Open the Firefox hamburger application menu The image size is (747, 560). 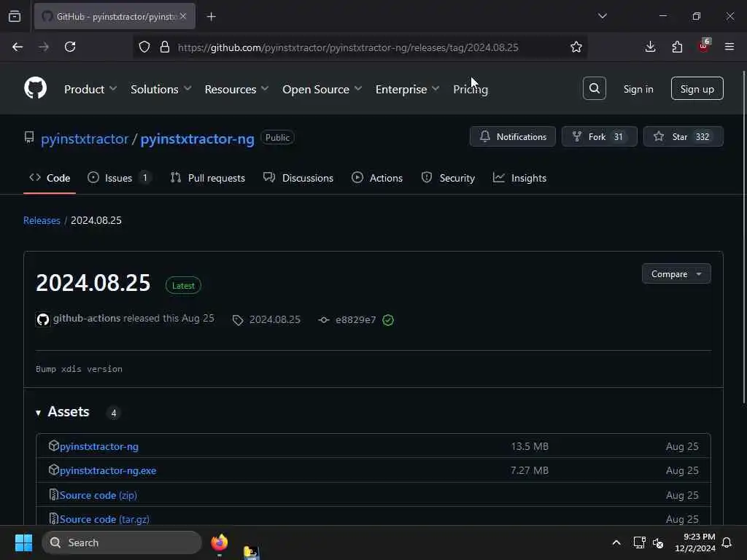[x=729, y=47]
